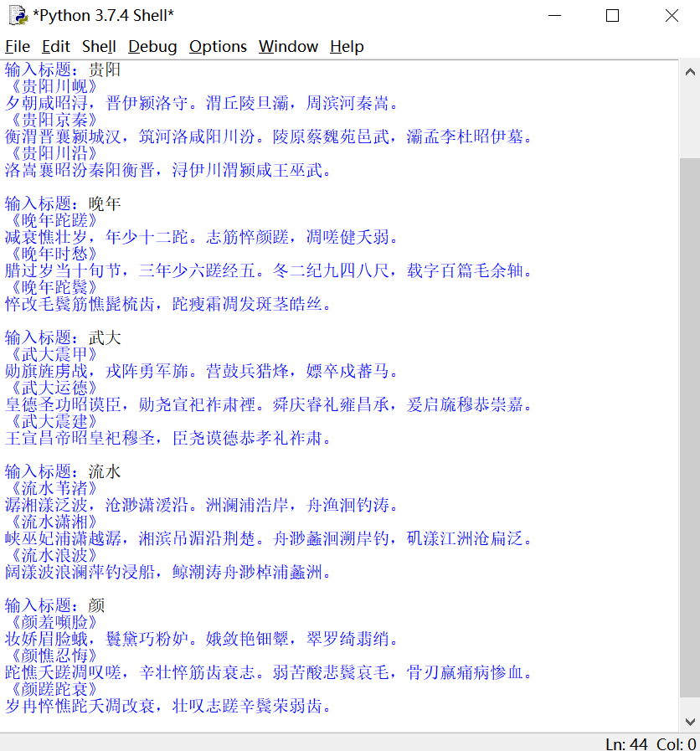
Task: Click the vertical scrollbar thumb
Action: [x=690, y=427]
